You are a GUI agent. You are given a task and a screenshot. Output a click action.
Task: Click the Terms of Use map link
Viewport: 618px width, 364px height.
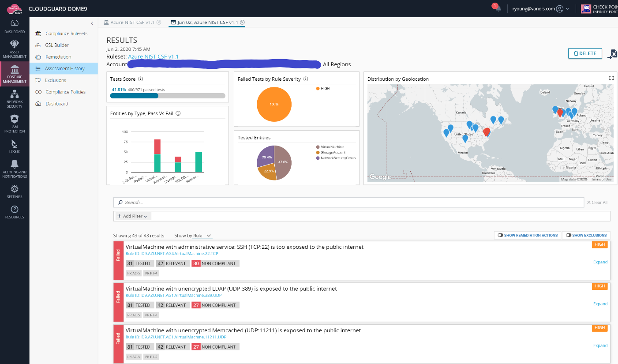601,179
